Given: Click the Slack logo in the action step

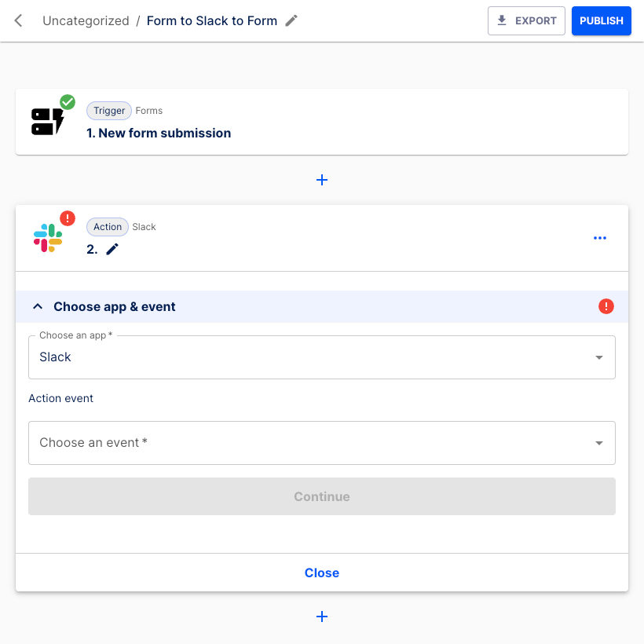Looking at the screenshot, I should tap(47, 237).
